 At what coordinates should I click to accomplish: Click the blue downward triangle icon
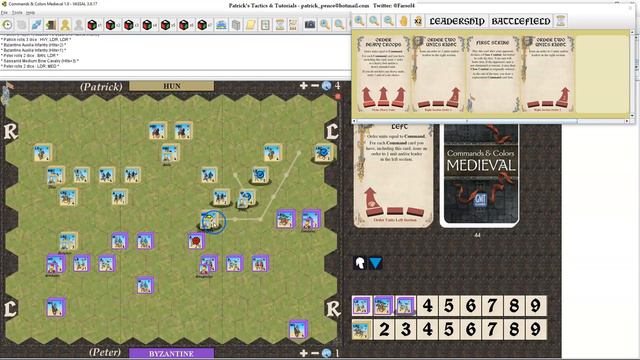[376, 263]
